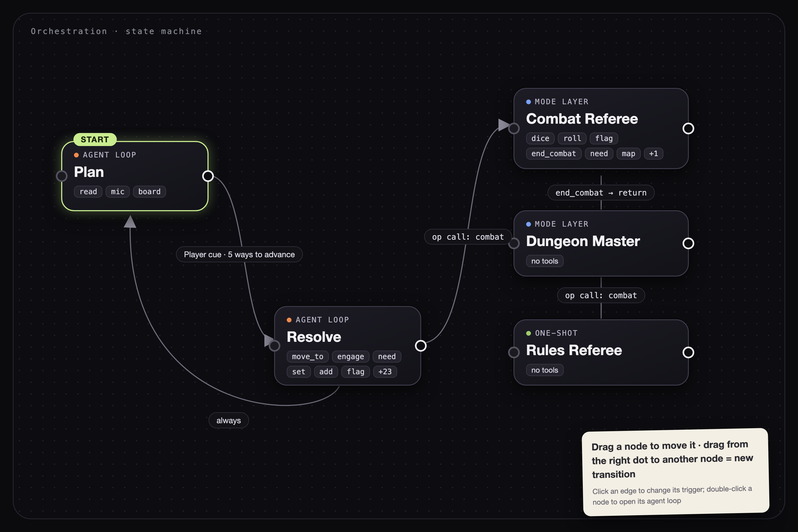Click the 'map' chip in Combat Referee
Viewport: 798px width, 532px height.
click(x=628, y=154)
